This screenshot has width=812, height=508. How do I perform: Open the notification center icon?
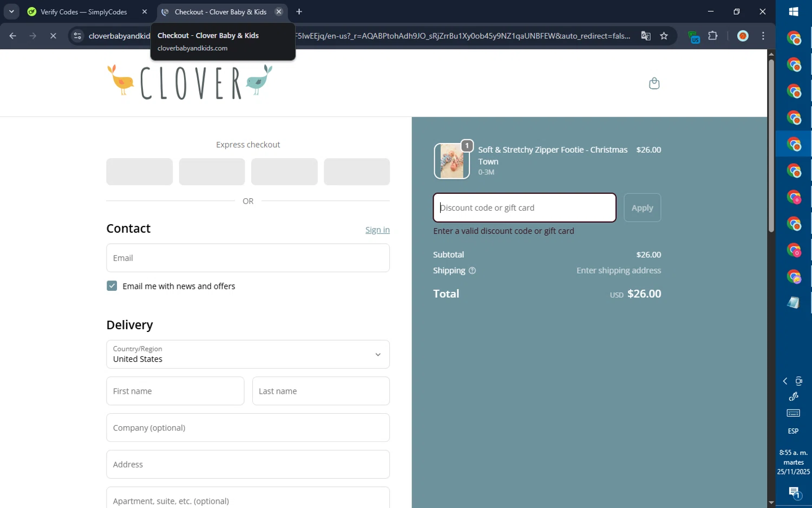pyautogui.click(x=794, y=492)
